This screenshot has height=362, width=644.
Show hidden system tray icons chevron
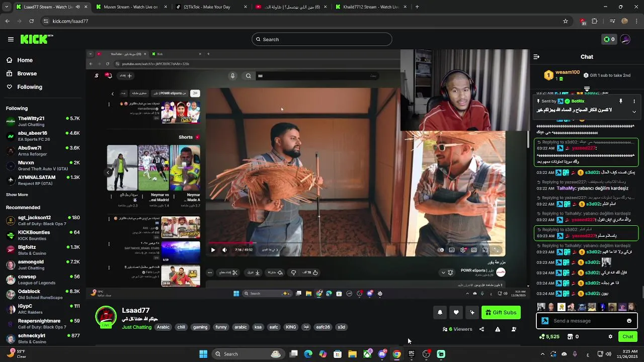[542, 354]
